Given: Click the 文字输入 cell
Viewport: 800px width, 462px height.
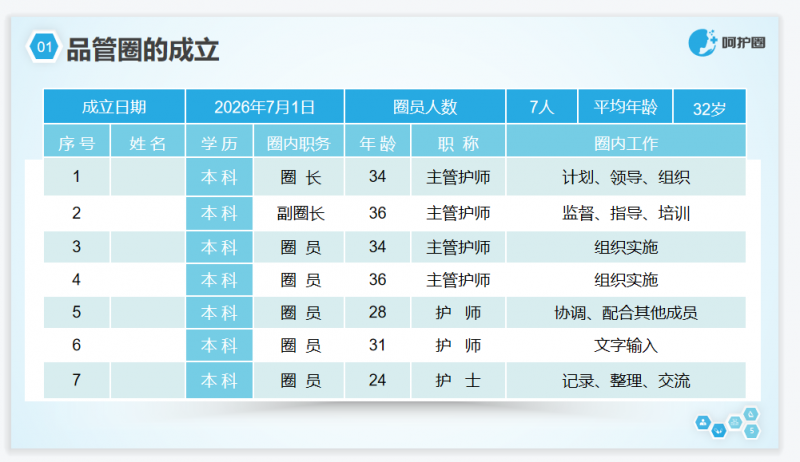Looking at the screenshot, I should coord(626,345).
